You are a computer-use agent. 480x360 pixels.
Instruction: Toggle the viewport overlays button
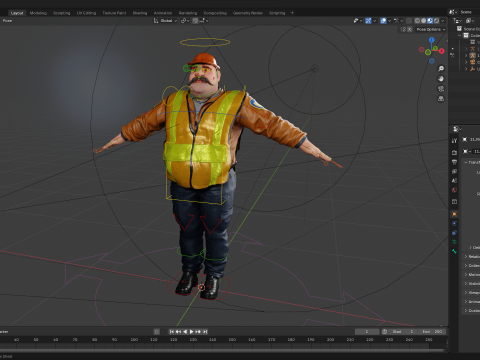point(383,21)
